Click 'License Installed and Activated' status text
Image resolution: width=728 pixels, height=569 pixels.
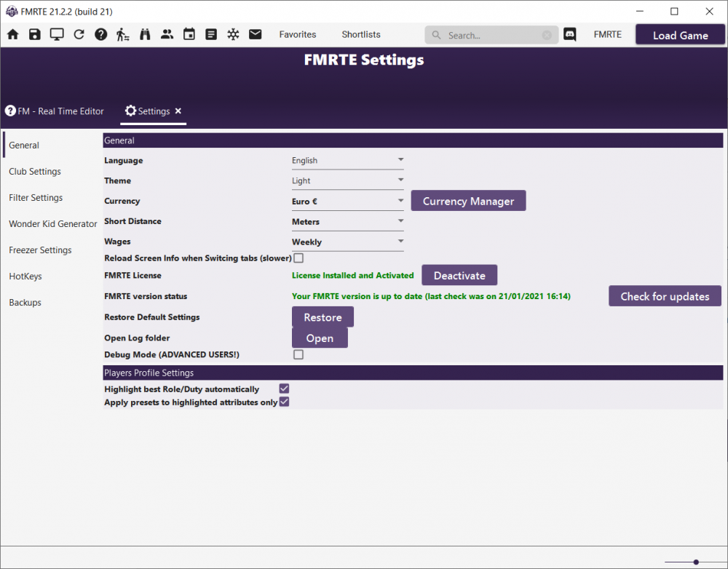(353, 275)
